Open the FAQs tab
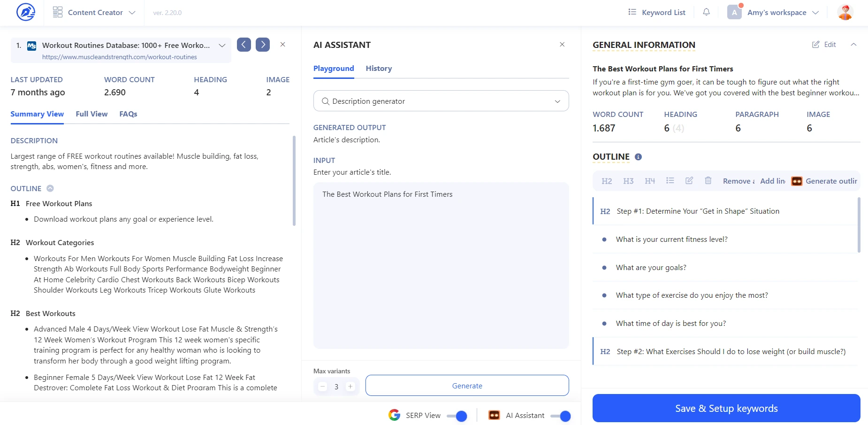868x425 pixels. (x=128, y=114)
